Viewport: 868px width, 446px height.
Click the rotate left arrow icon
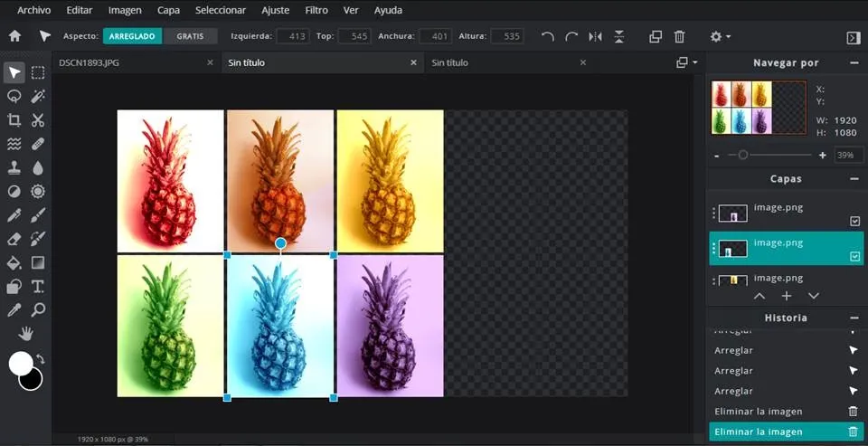coord(547,37)
